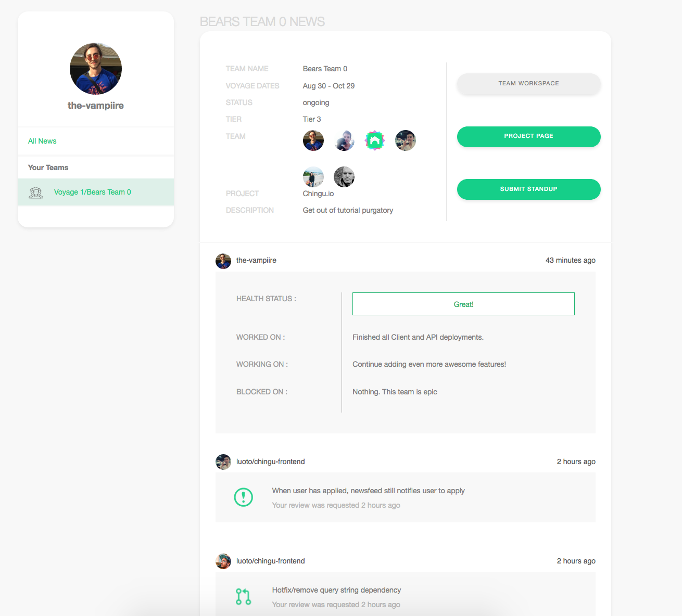Click the pull request branch icon
The width and height of the screenshot is (682, 616).
(x=243, y=597)
